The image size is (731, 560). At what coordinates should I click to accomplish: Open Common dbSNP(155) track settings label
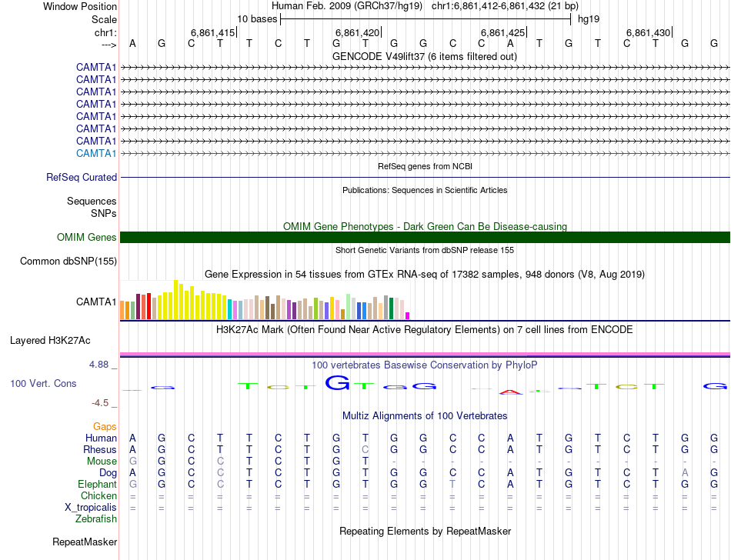coord(68,262)
